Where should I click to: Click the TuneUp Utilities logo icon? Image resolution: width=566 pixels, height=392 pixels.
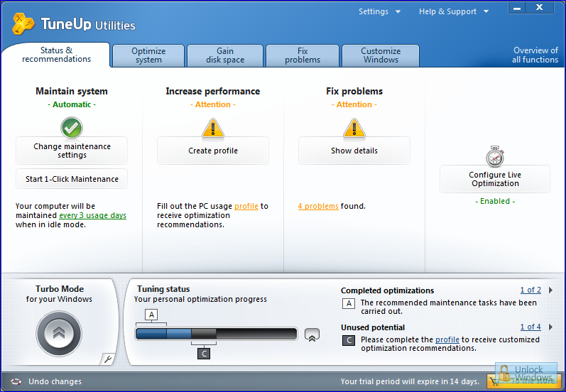coord(23,25)
